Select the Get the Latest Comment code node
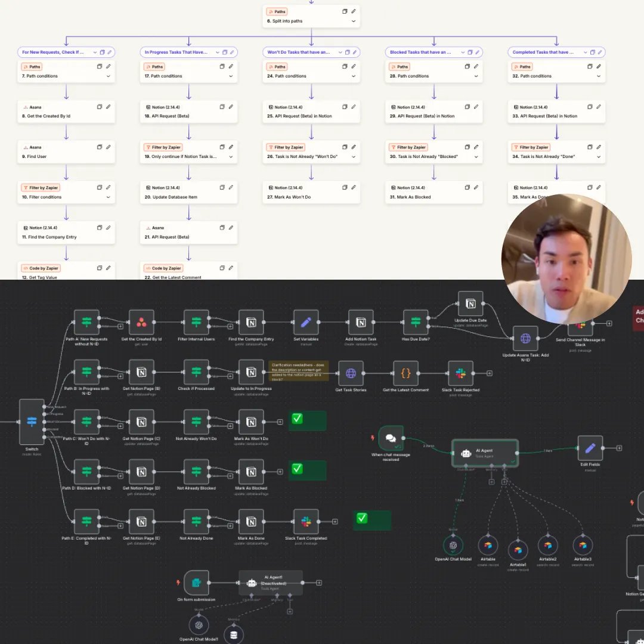 pos(406,373)
